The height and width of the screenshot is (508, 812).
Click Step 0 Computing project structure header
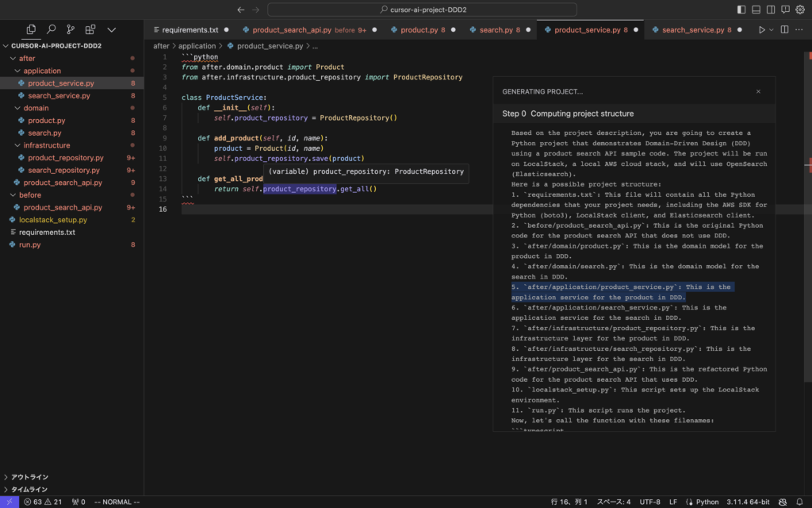634,114
